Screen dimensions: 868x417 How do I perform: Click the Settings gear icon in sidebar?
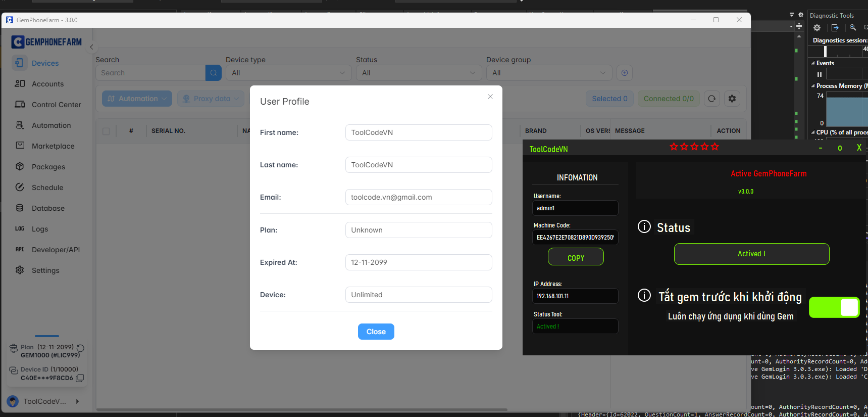[x=20, y=270]
